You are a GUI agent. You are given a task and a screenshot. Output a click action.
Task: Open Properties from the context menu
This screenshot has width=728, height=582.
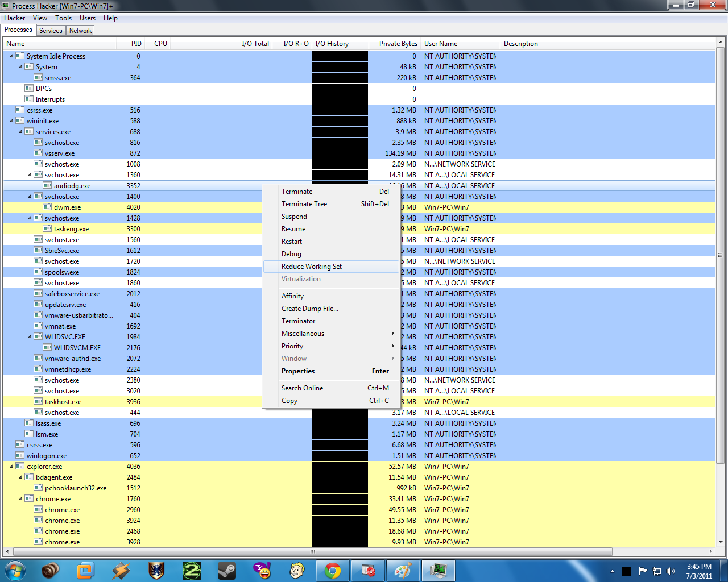pos(331,371)
